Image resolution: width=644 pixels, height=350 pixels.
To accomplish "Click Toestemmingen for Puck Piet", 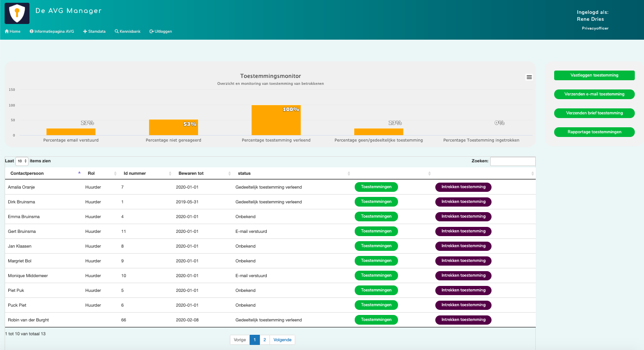I will click(376, 305).
